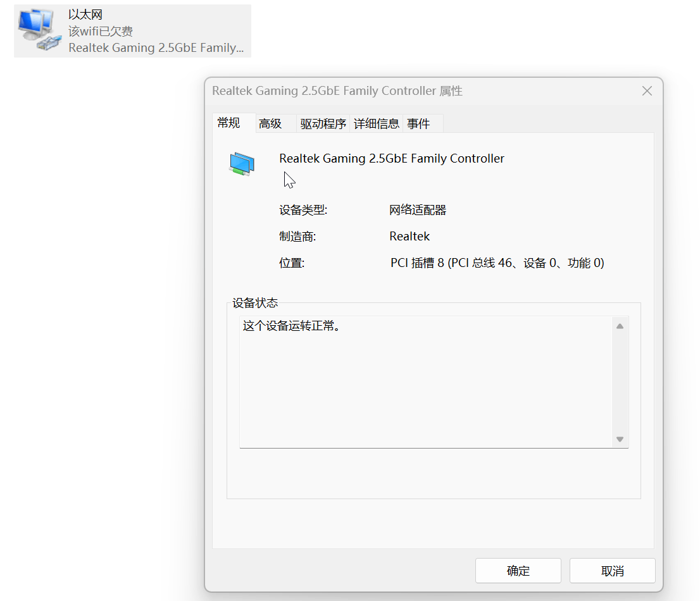Click the 网络适配器 device type value
This screenshot has width=700, height=601.
418,209
